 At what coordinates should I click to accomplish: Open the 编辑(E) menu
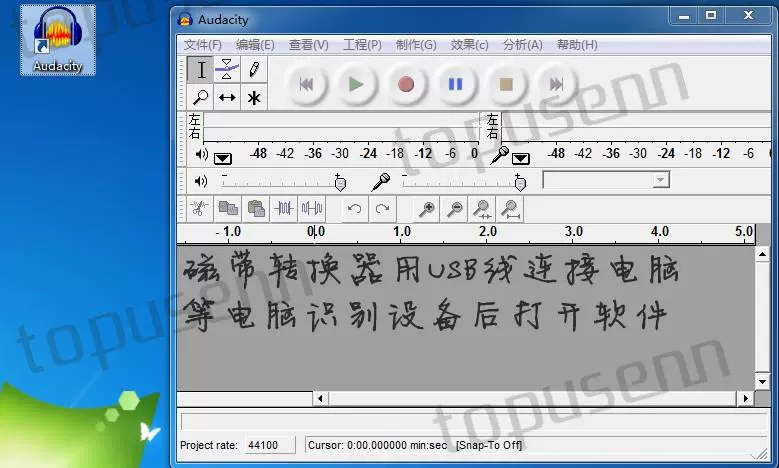[255, 45]
